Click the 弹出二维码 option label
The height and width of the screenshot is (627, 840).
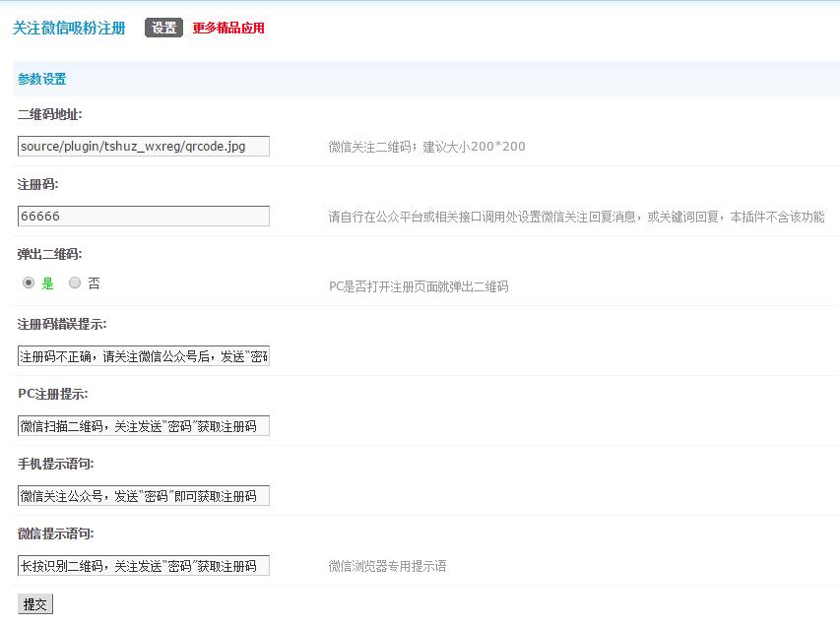49,254
